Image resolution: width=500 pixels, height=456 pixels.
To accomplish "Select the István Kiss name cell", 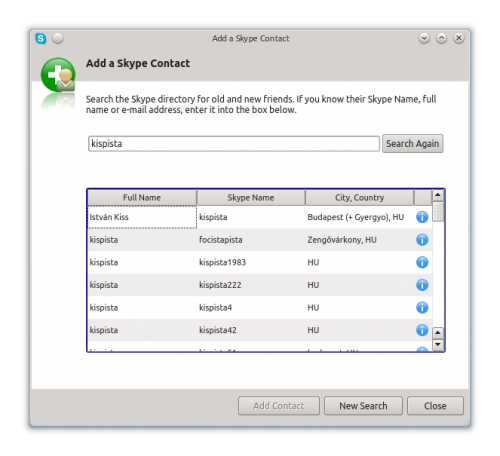I will click(142, 217).
